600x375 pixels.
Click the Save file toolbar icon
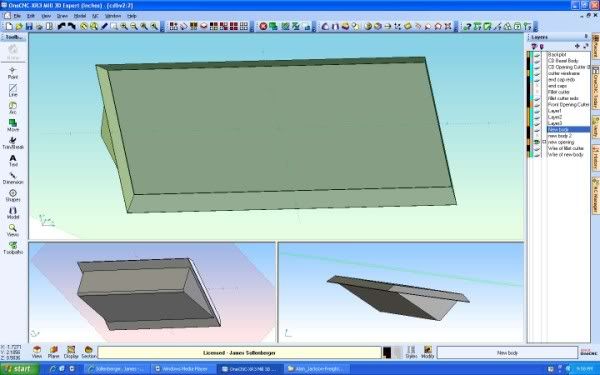(x=29, y=26)
